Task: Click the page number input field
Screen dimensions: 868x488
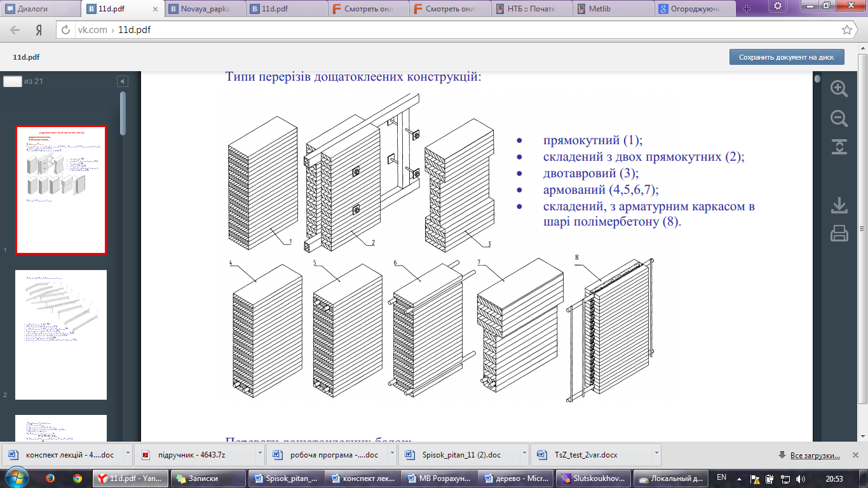Action: coord(13,81)
